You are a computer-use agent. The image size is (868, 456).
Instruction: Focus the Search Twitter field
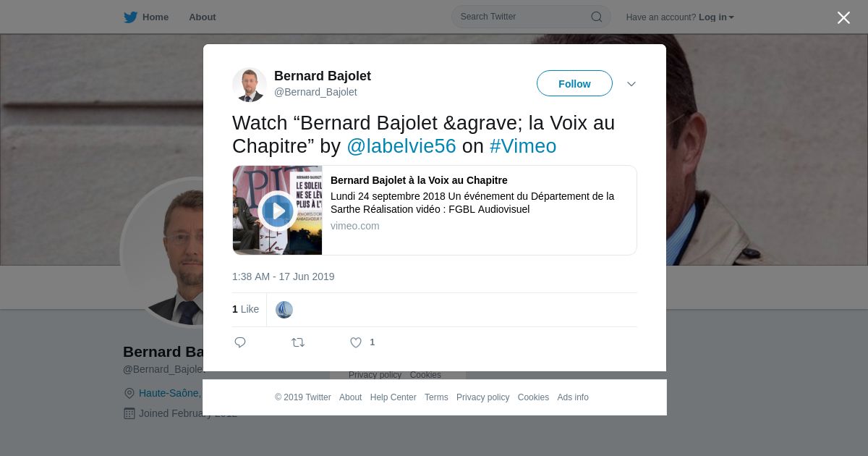(531, 17)
